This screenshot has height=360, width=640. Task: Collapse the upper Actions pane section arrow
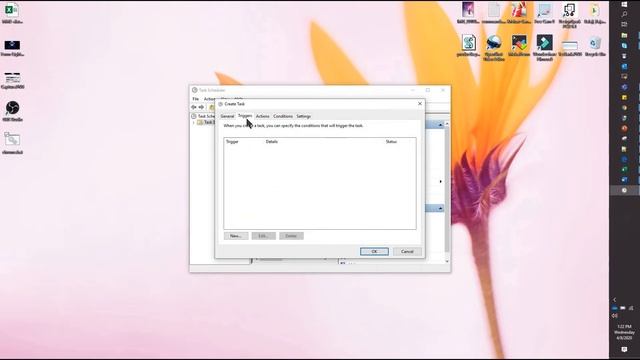[x=440, y=125]
